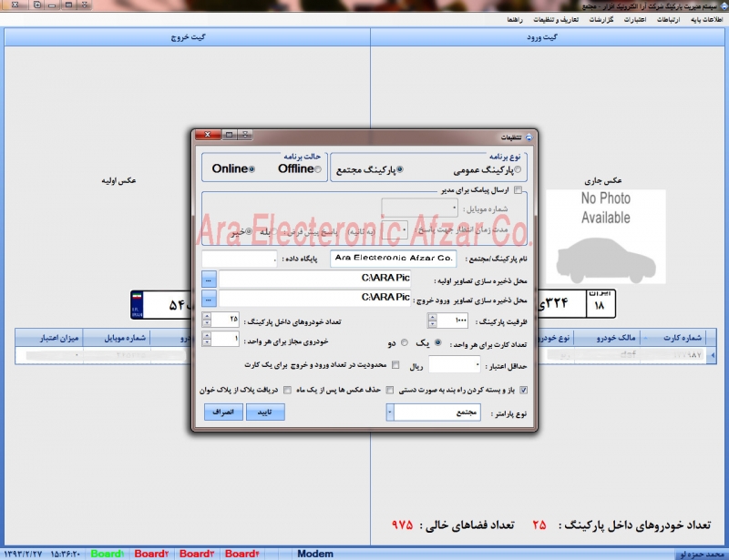729x560 pixels.
Task: Open the ارتباطات menu
Action: 668,19
